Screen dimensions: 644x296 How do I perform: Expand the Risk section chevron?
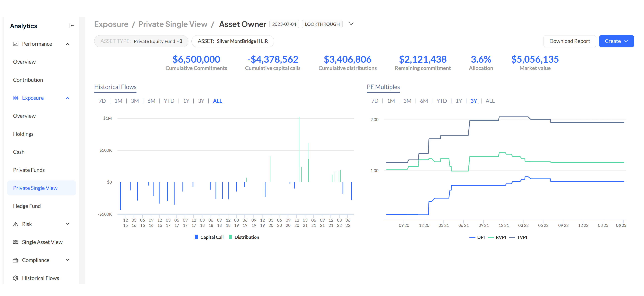67,224
